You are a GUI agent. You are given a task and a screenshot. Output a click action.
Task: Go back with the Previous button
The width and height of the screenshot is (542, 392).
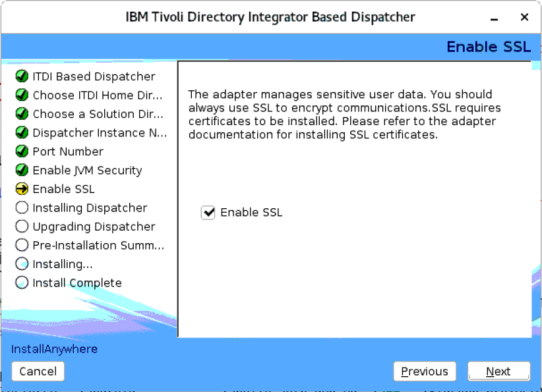point(425,372)
